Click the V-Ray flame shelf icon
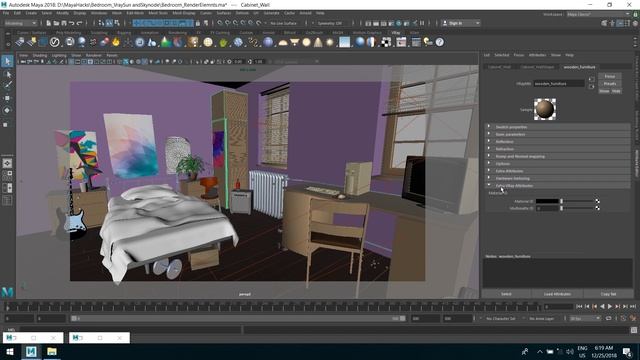 tap(116, 42)
